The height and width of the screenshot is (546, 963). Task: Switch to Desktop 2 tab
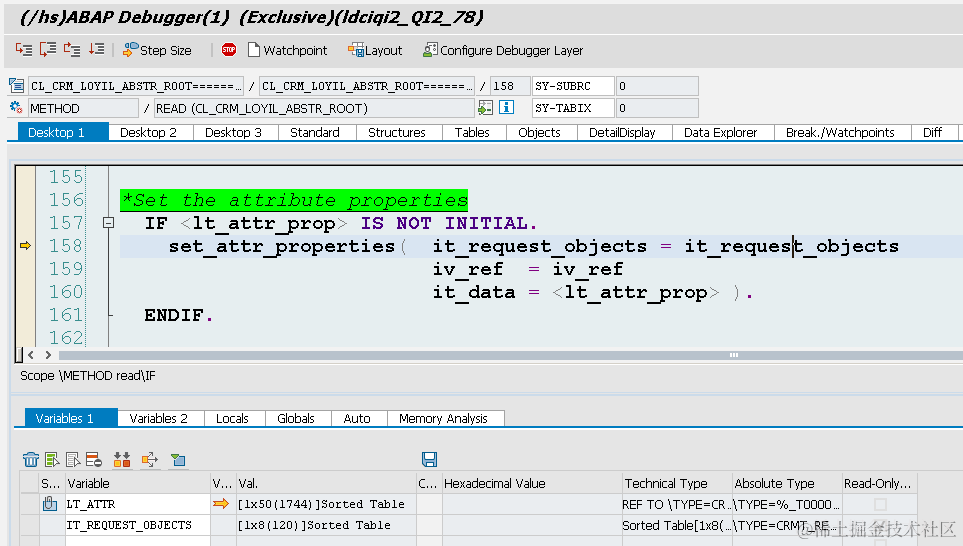[x=148, y=133]
